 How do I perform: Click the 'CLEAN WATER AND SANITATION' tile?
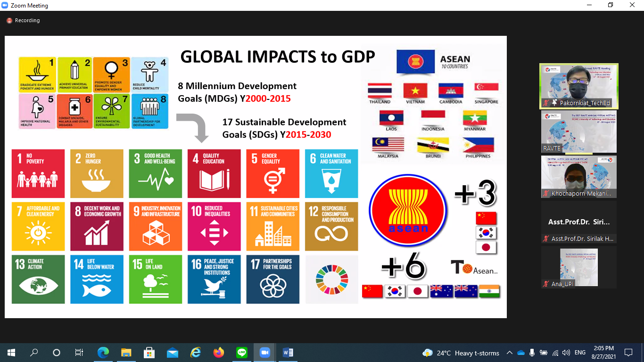(331, 173)
